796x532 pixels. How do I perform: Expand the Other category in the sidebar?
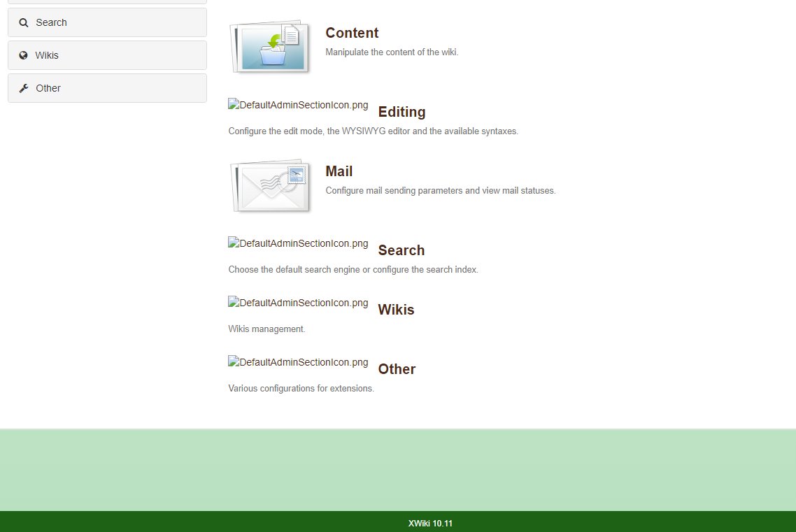(x=107, y=88)
